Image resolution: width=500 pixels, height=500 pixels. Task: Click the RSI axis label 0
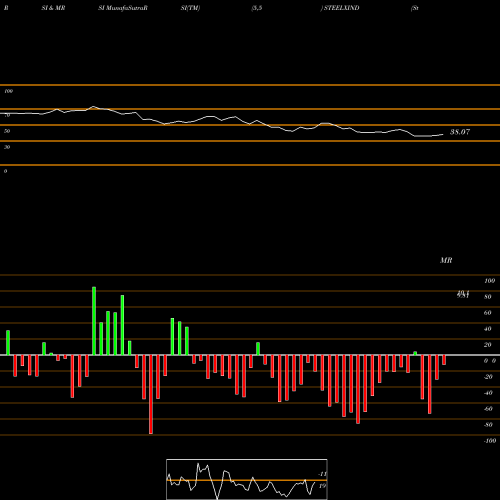[x=5, y=171]
